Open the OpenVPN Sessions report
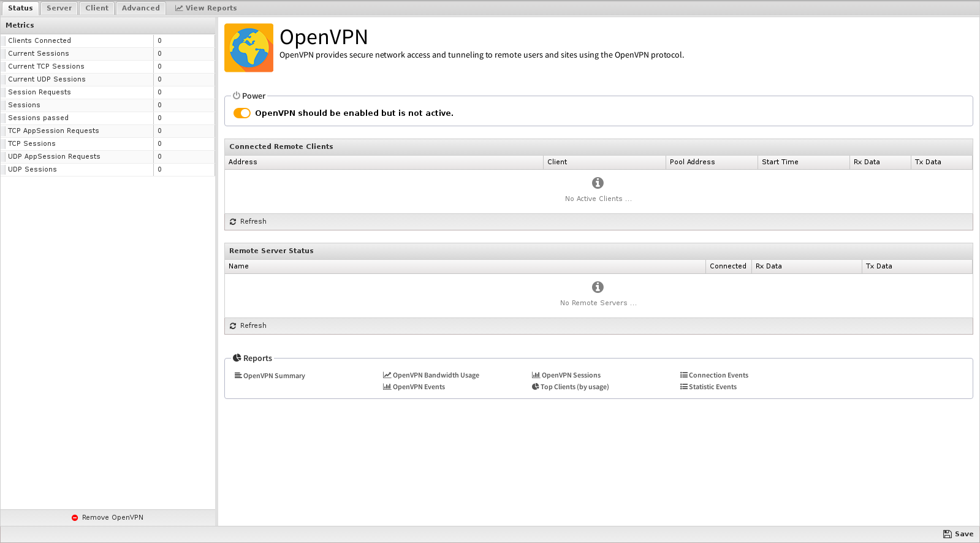The width and height of the screenshot is (980, 543). (x=571, y=375)
